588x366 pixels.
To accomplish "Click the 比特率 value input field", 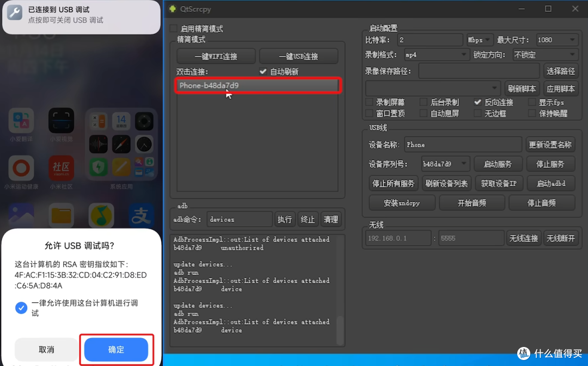I will (430, 40).
